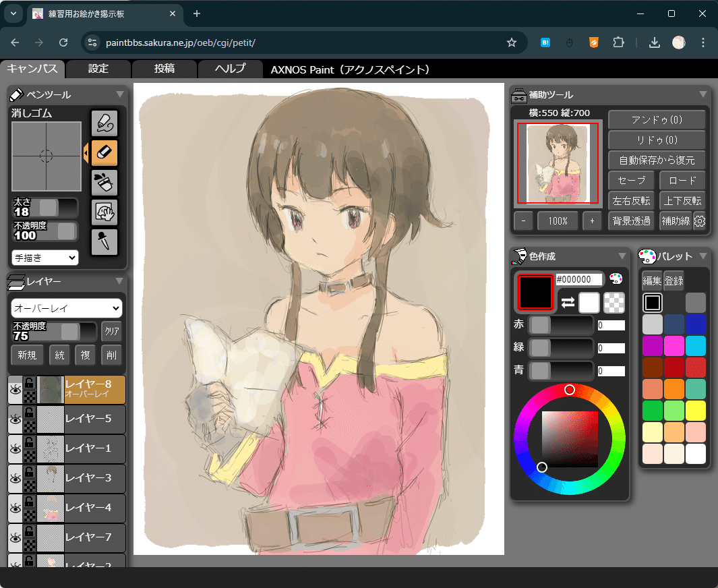The width and height of the screenshot is (718, 588).
Task: Create a layer with 新規 button
Action: (27, 355)
